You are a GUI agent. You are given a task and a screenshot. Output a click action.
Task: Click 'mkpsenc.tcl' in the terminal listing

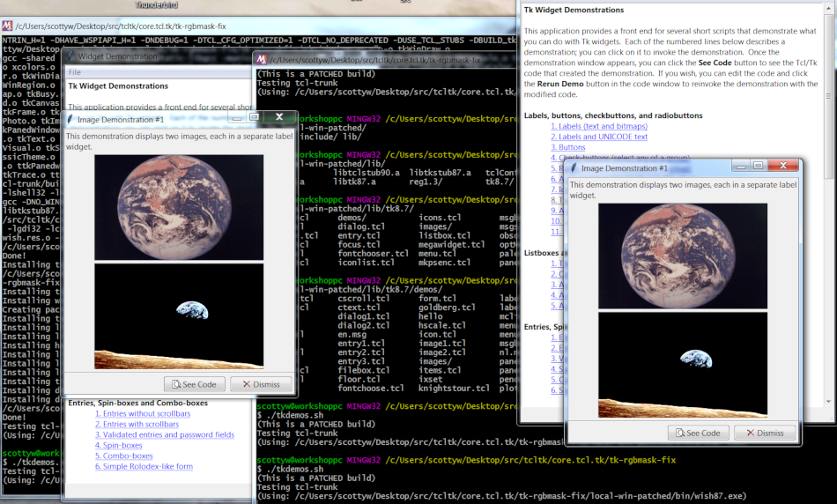coord(445,263)
